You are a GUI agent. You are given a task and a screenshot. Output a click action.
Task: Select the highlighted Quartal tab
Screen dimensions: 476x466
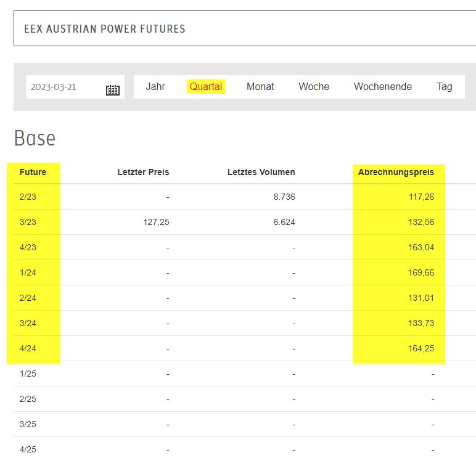pyautogui.click(x=206, y=86)
